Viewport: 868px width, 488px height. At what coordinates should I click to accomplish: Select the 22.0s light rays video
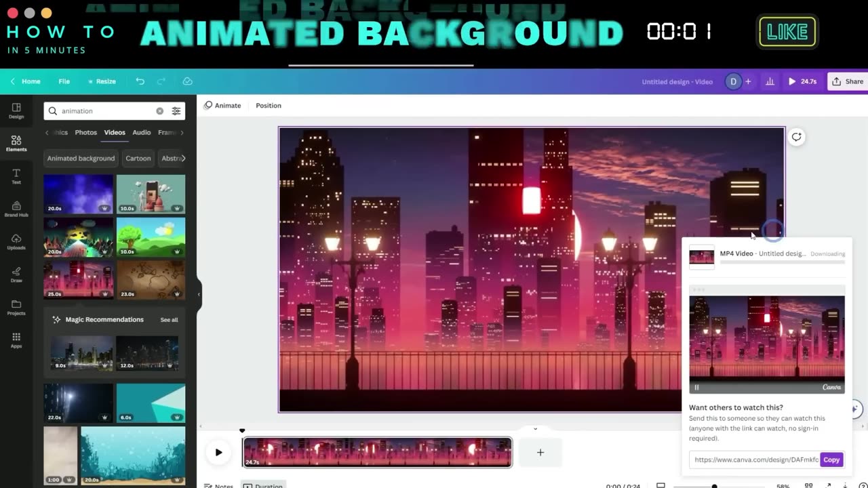click(78, 403)
